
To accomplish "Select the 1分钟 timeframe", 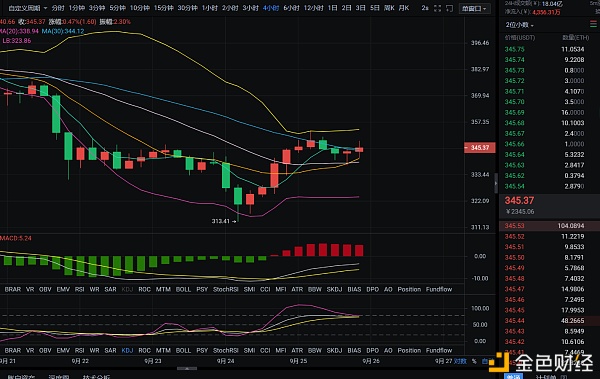I will 77,8.
